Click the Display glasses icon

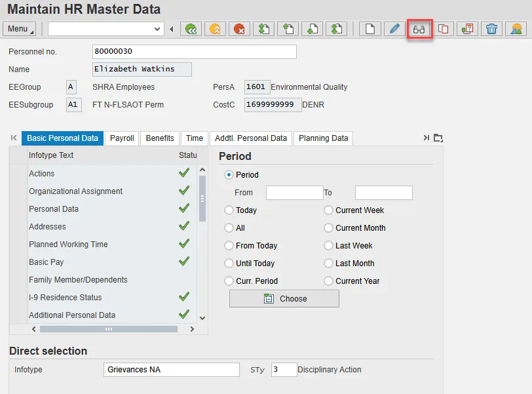(x=419, y=29)
